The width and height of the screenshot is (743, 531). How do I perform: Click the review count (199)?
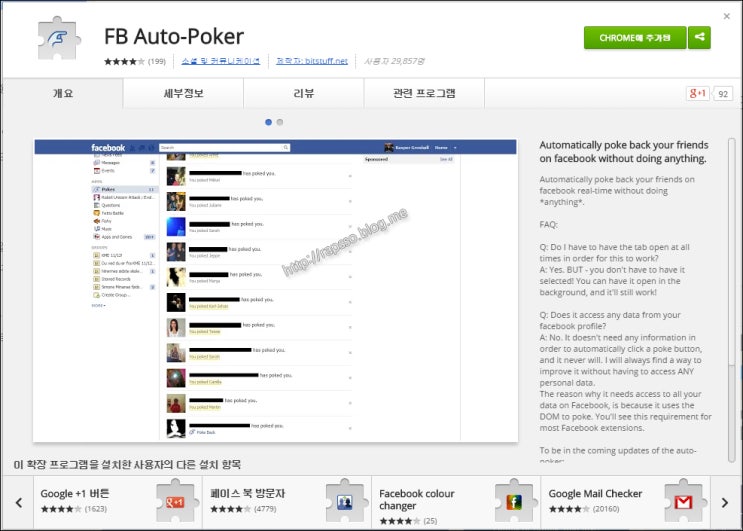point(157,61)
